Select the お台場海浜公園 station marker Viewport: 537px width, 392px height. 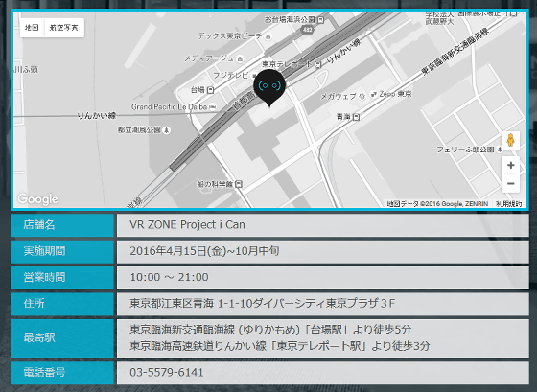[320, 20]
